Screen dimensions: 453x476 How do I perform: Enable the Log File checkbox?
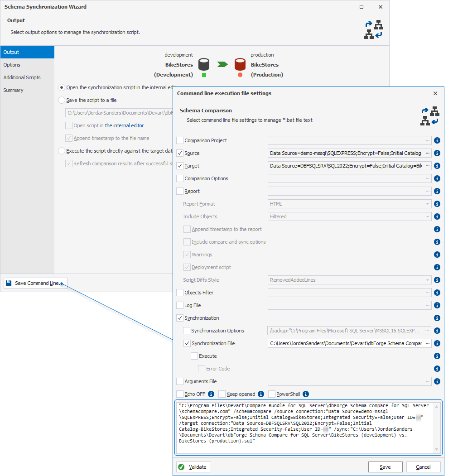tap(180, 305)
